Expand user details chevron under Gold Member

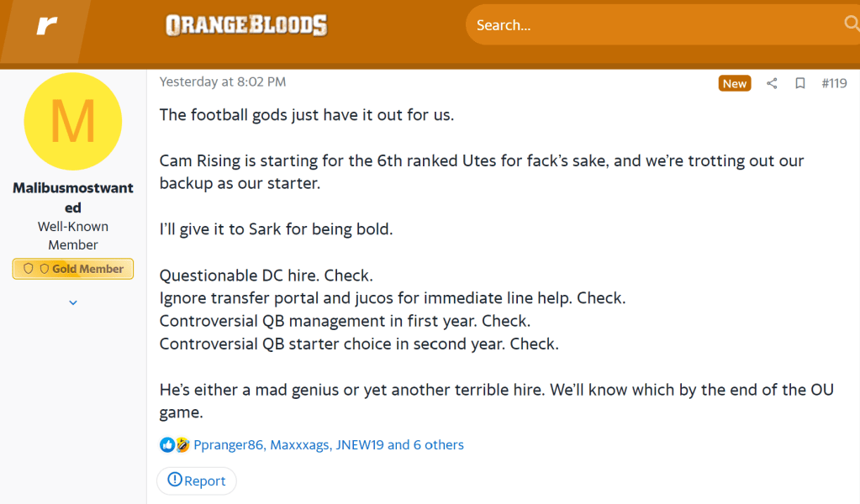click(x=73, y=302)
